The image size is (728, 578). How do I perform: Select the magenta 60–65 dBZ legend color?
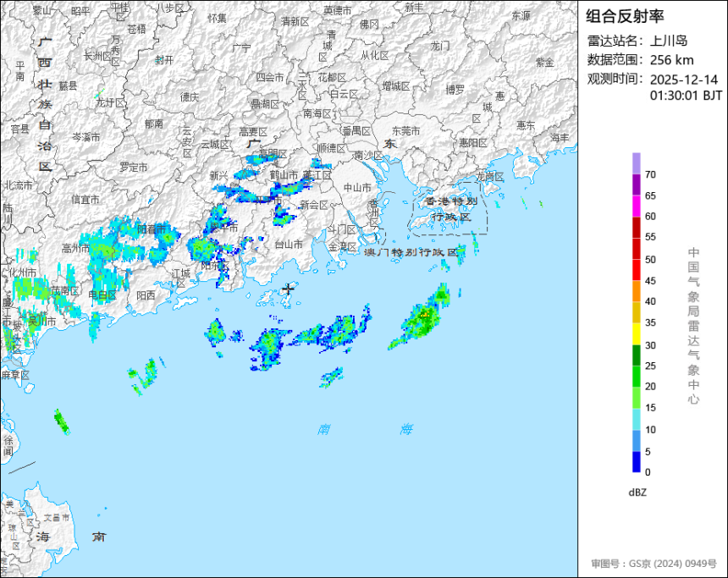point(636,206)
